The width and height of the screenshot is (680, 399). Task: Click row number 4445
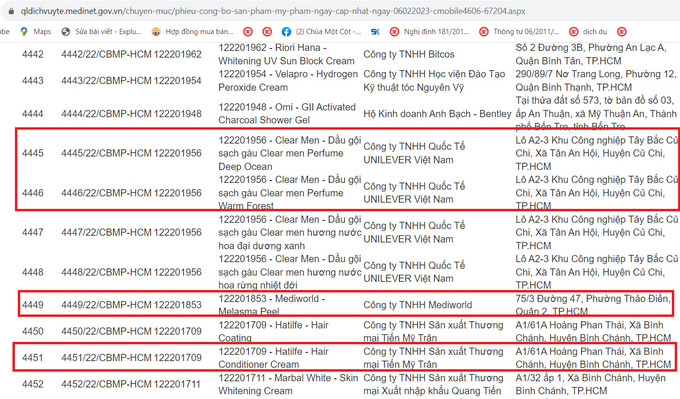coord(33,153)
